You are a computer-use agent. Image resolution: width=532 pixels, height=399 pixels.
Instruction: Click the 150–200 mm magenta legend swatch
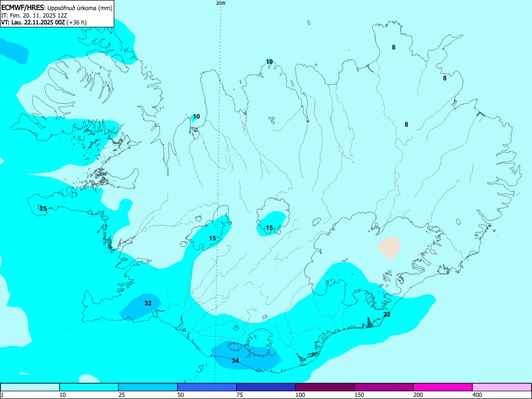pyautogui.click(x=384, y=387)
